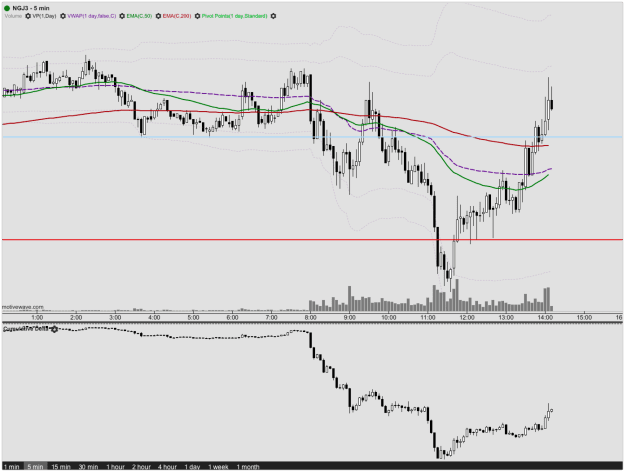This screenshot has width=625, height=472.
Task: Open the gear settings following EMA(C,200)
Action: pos(197,16)
